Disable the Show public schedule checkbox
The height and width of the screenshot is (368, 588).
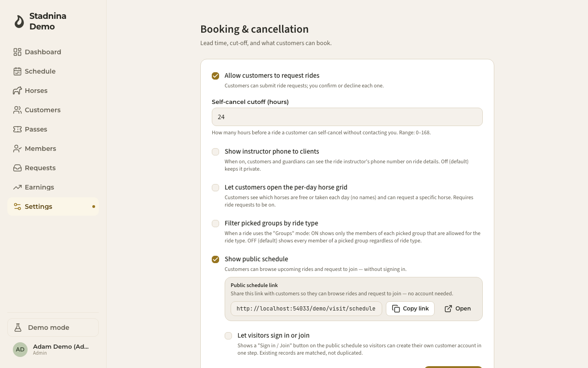(x=215, y=259)
